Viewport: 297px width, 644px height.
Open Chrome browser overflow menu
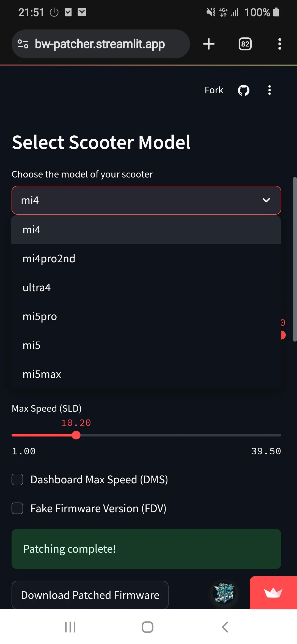click(x=280, y=44)
